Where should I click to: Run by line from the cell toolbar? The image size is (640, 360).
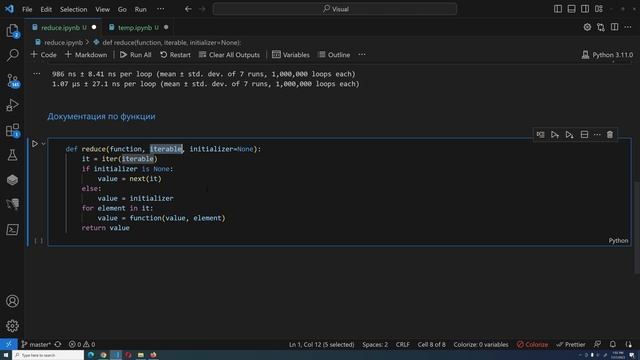(540, 135)
